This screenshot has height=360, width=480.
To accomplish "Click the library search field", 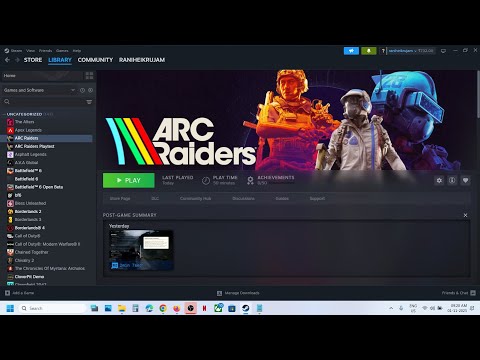I will pyautogui.click(x=43, y=102).
